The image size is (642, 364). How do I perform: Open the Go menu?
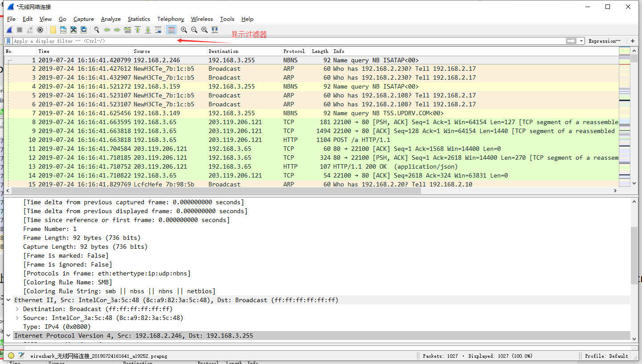click(x=62, y=19)
